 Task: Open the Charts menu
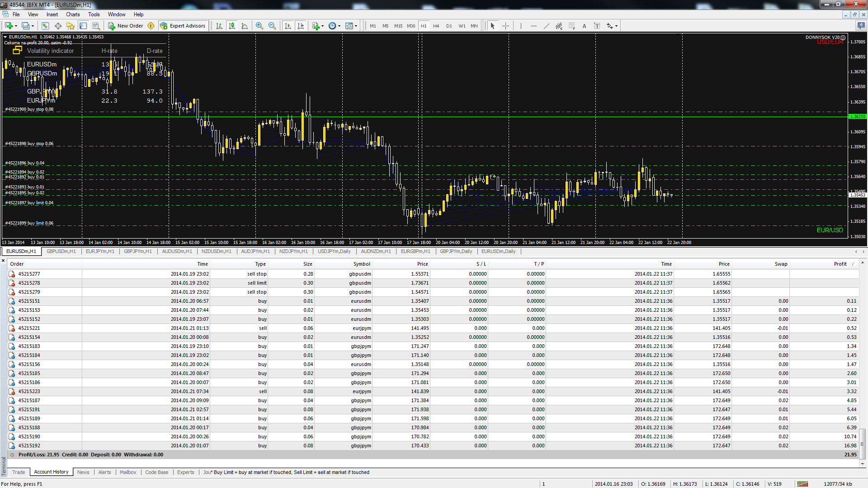[73, 14]
